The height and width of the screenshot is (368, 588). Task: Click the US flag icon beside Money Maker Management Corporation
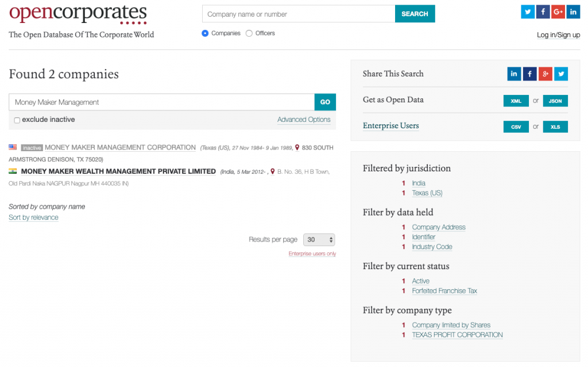click(x=13, y=147)
